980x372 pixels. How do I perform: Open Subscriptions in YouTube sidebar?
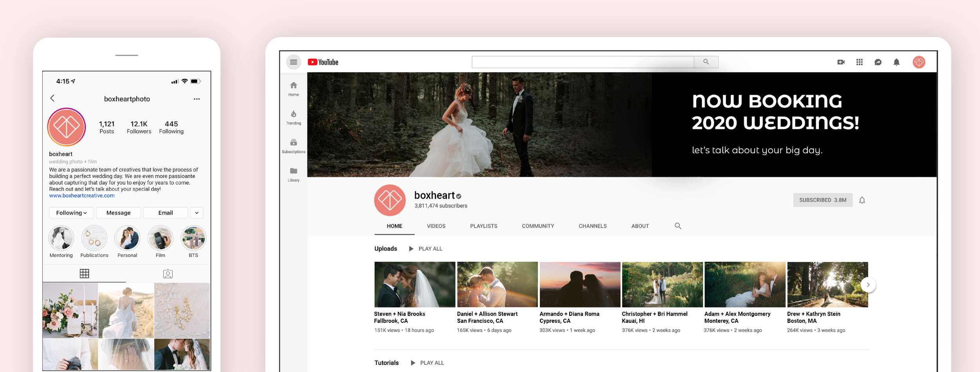pos(293,146)
